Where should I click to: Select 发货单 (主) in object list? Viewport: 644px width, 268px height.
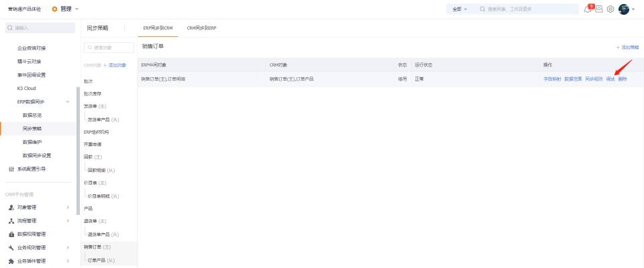[95, 106]
